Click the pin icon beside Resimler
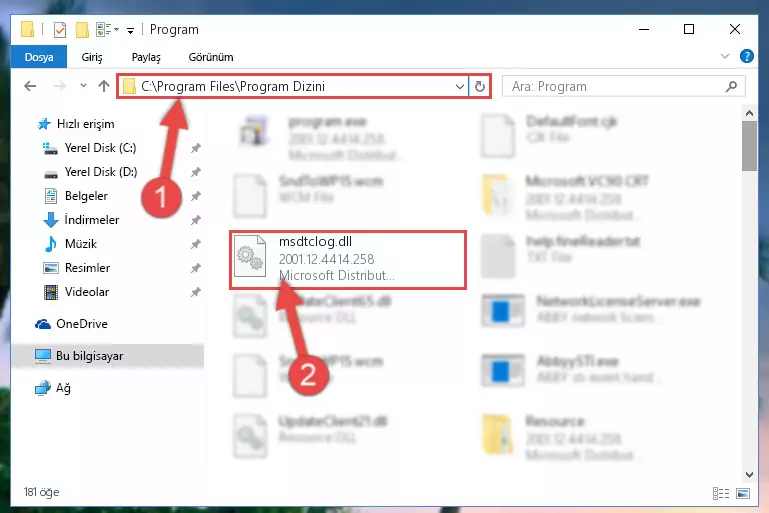The image size is (769, 513). click(x=196, y=268)
